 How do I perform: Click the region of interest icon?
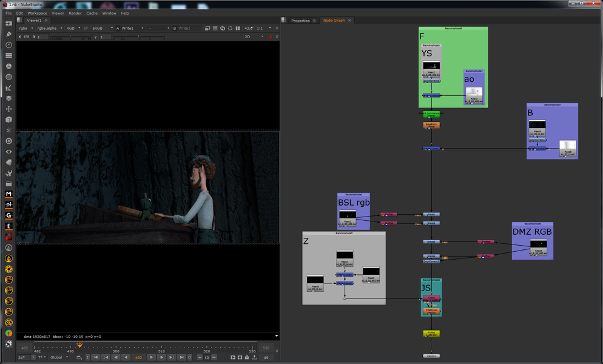pos(230,28)
